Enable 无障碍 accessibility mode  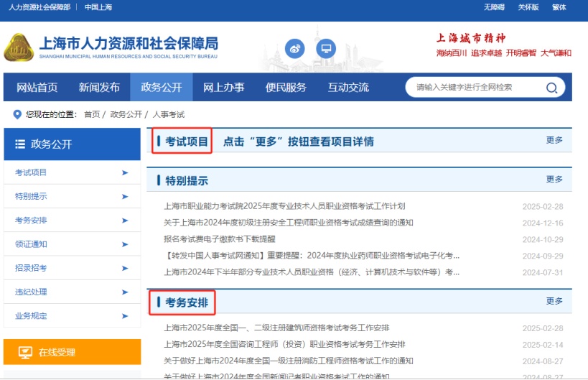tap(494, 7)
